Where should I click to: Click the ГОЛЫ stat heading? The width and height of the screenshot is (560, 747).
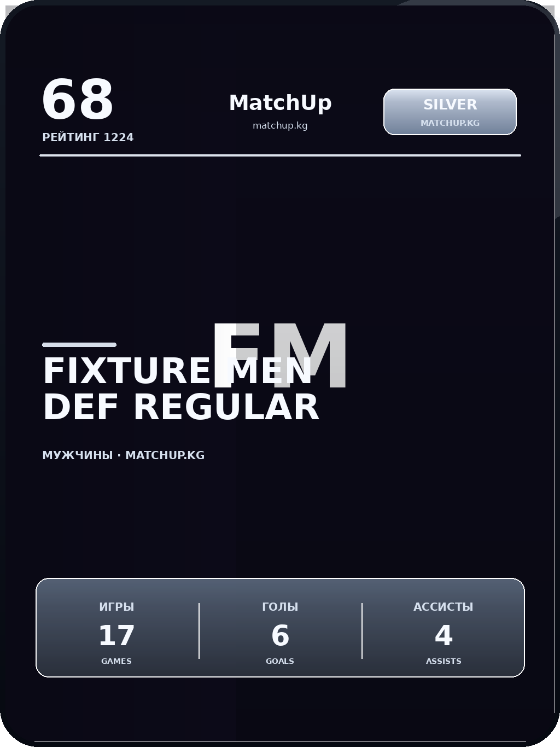click(x=280, y=607)
